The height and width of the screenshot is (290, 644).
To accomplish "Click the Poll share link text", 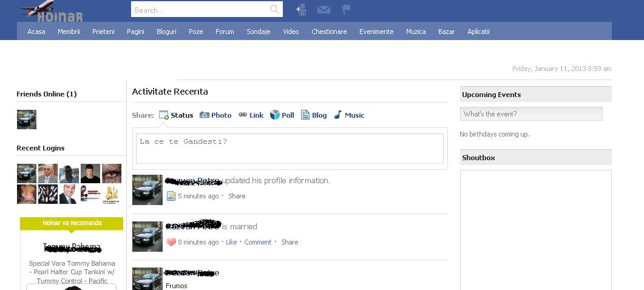I will click(288, 115).
